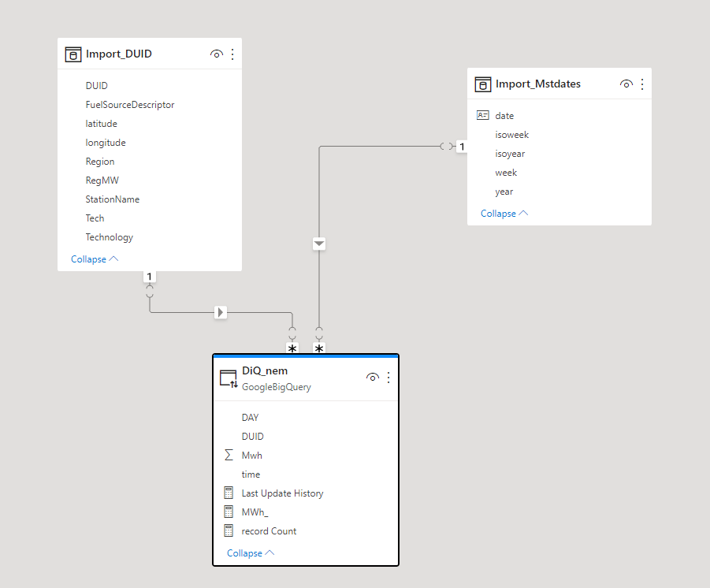Click the icon beside Last Update History
710x588 pixels.
(x=229, y=493)
